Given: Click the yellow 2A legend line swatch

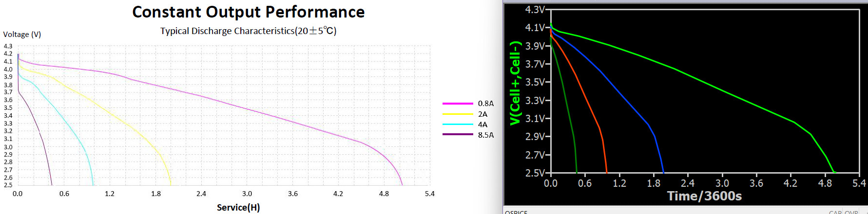Looking at the screenshot, I should (x=457, y=114).
